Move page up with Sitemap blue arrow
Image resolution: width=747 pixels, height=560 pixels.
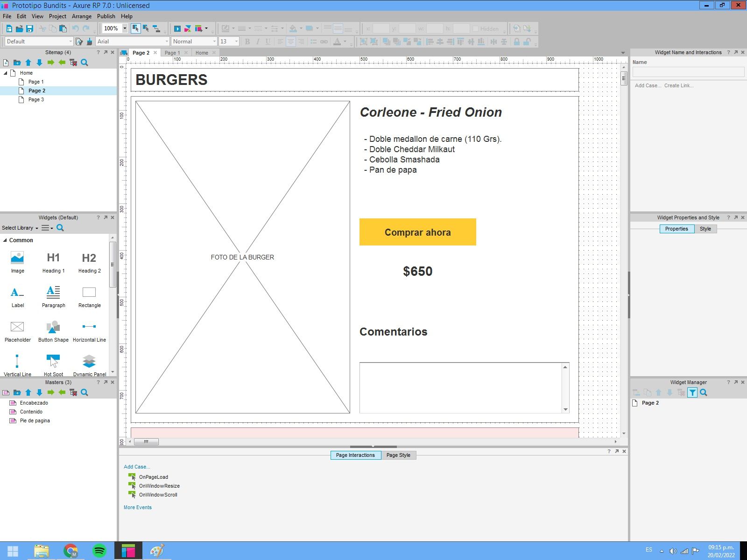tap(28, 63)
